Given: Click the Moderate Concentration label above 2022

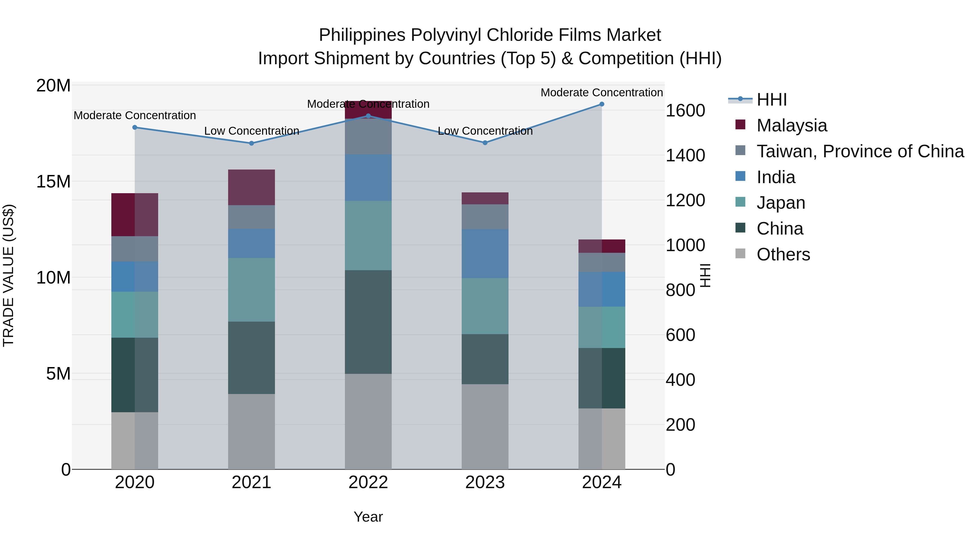Looking at the screenshot, I should click(x=368, y=104).
